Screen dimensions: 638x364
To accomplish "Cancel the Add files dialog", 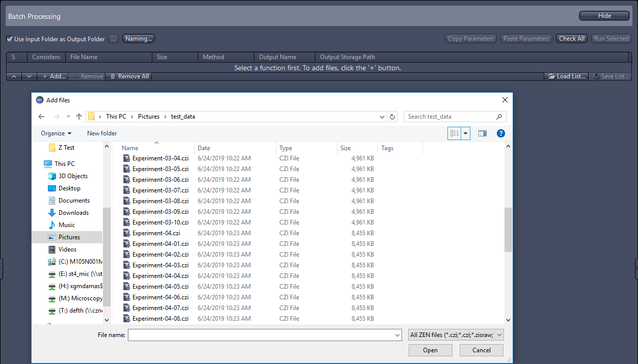I will click(x=482, y=350).
